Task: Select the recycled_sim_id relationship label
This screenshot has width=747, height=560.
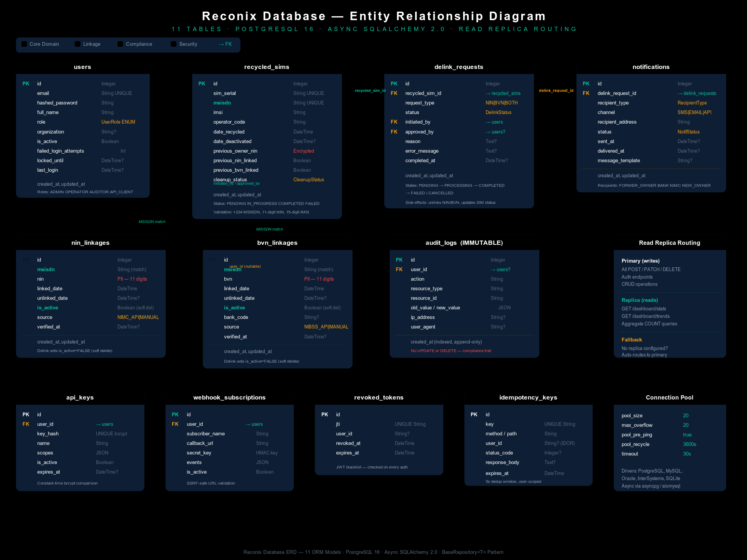Action: pyautogui.click(x=370, y=90)
